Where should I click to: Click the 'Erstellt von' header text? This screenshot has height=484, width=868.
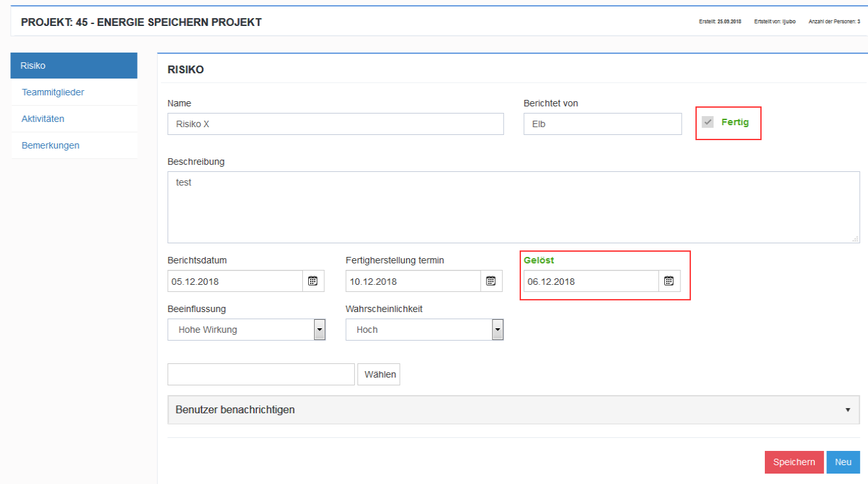pyautogui.click(x=775, y=21)
